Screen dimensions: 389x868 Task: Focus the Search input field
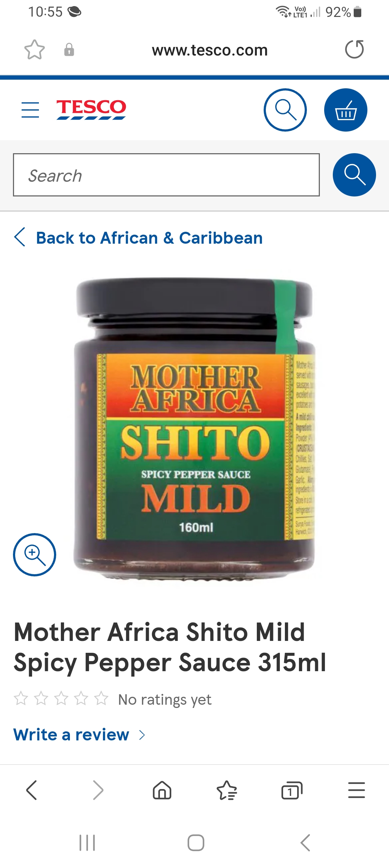click(x=166, y=175)
